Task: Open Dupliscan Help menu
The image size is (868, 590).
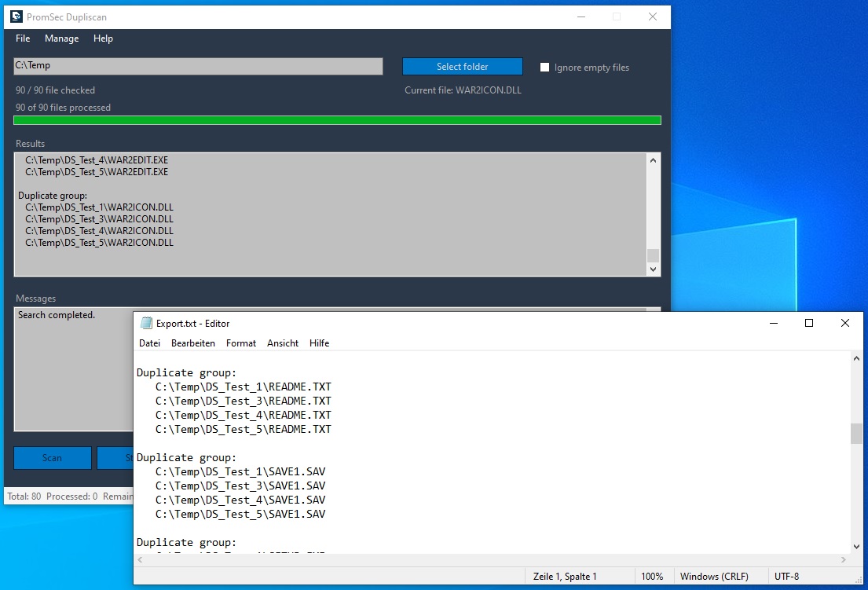Action: (x=103, y=38)
